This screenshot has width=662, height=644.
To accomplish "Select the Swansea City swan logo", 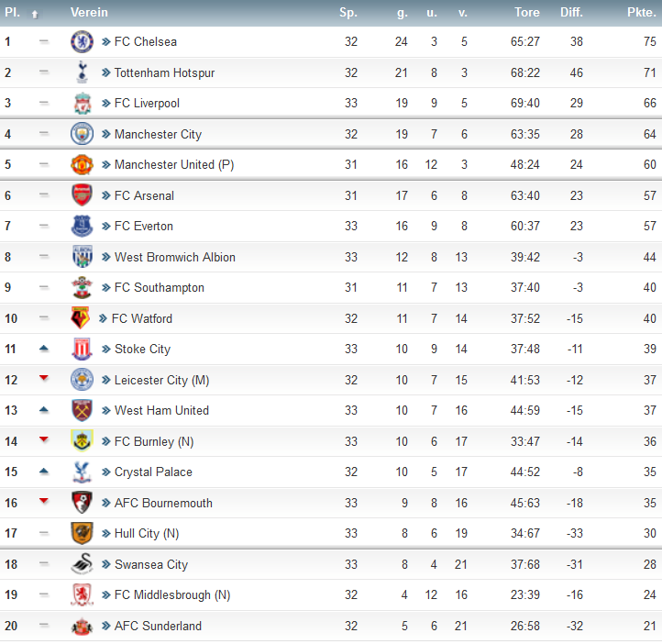I will coord(82,564).
